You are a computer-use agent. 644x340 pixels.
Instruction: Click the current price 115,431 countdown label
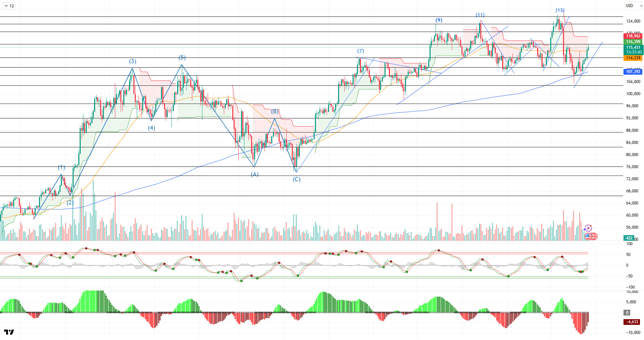633,50
